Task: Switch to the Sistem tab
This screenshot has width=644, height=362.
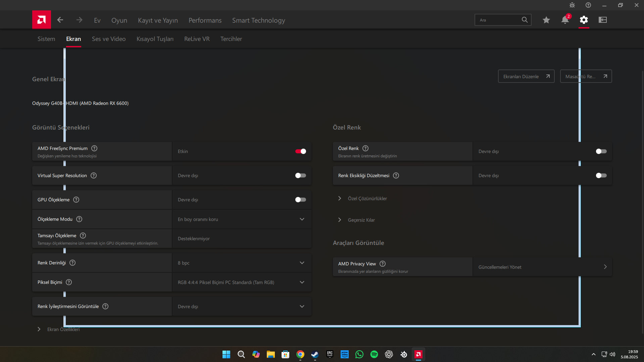Action: pyautogui.click(x=46, y=39)
